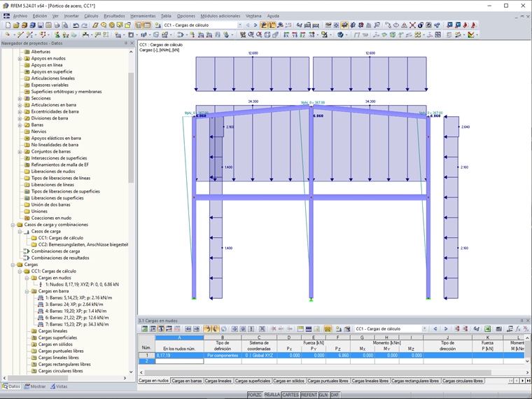Viewport: 532px width, 399px height.
Task: Toggle the show load values button
Action: (x=272, y=25)
